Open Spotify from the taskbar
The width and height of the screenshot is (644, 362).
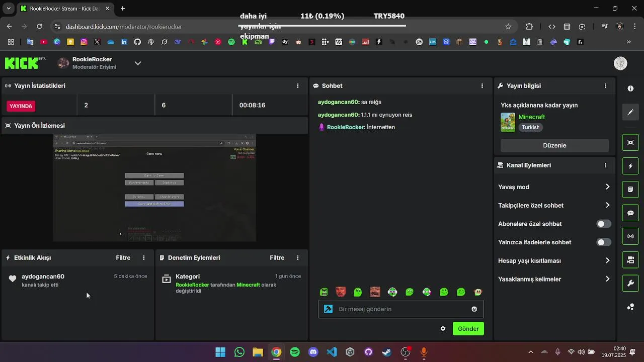[x=295, y=352]
